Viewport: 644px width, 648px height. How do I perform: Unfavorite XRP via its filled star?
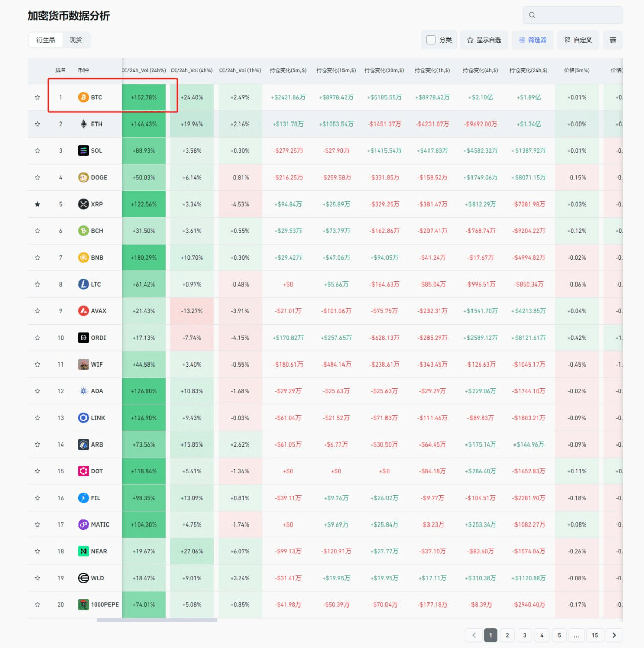[x=37, y=204]
